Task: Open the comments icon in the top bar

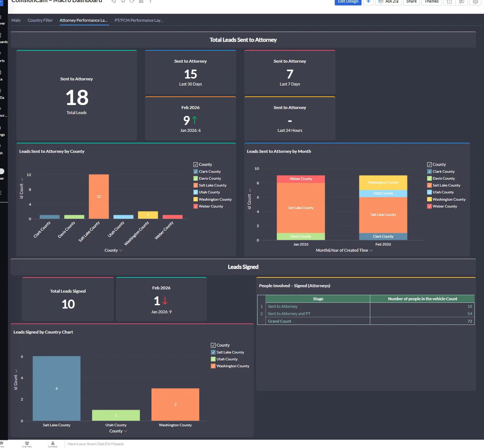Action: tap(462, 2)
